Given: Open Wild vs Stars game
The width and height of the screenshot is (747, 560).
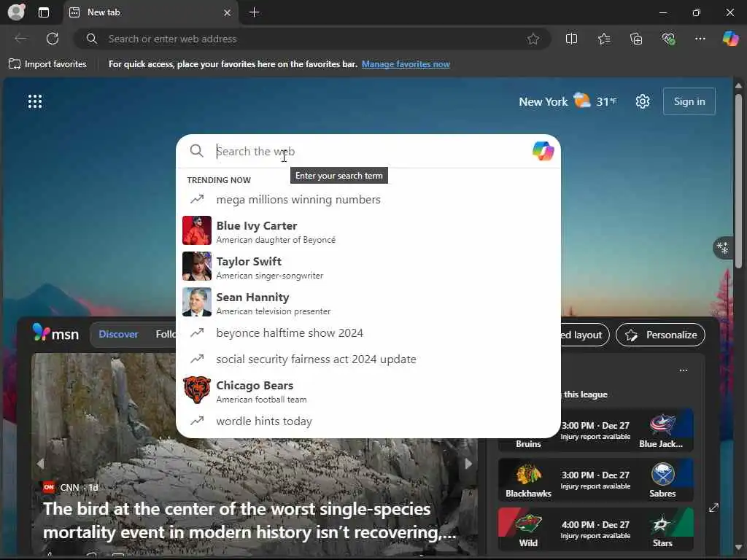Looking at the screenshot, I should [595, 529].
